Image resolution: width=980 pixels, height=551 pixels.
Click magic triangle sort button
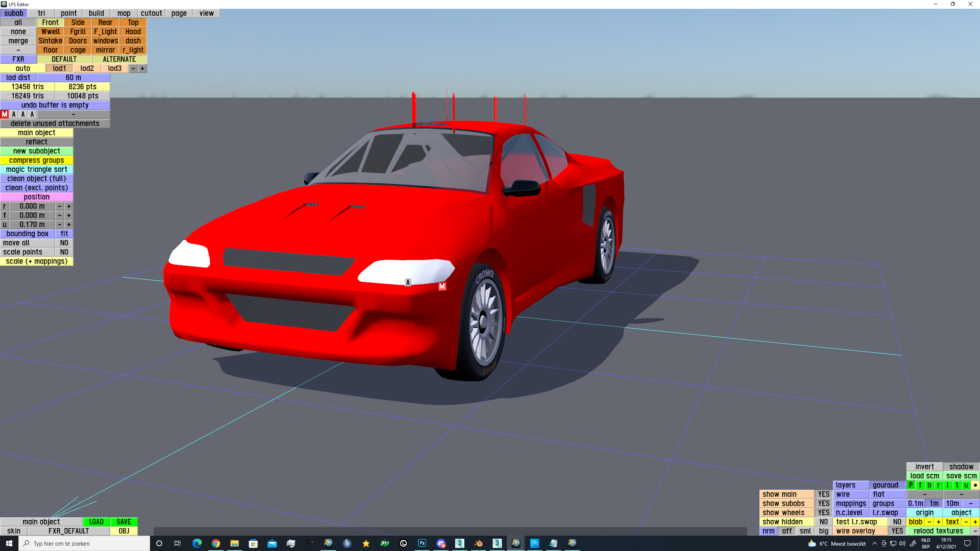click(x=37, y=170)
